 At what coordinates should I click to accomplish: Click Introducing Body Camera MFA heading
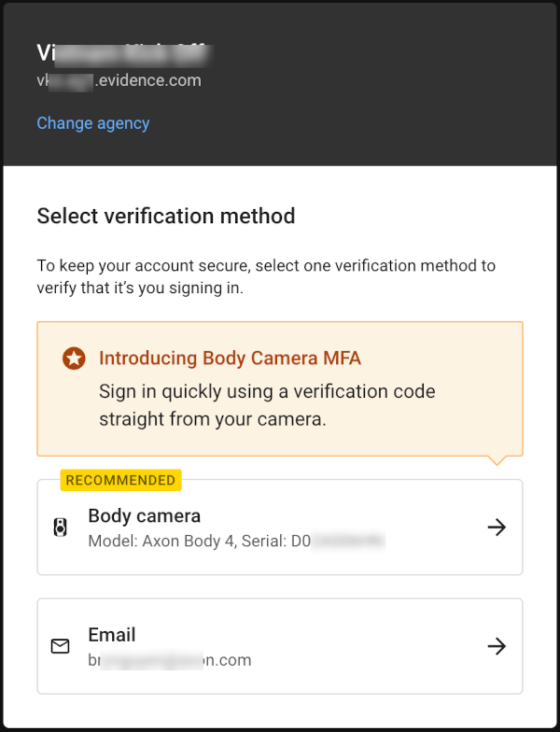click(230, 359)
